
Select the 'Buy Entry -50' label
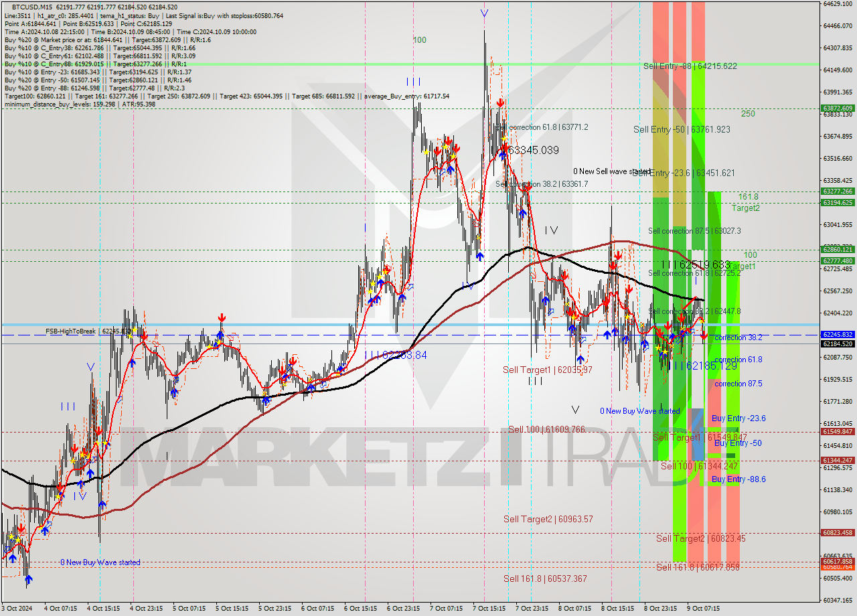tap(738, 443)
